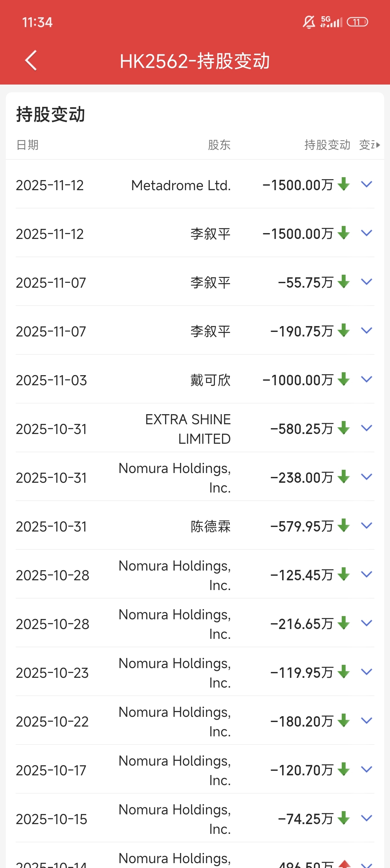Expand the 戴可欣 2025-11-03 row

pos(366,379)
